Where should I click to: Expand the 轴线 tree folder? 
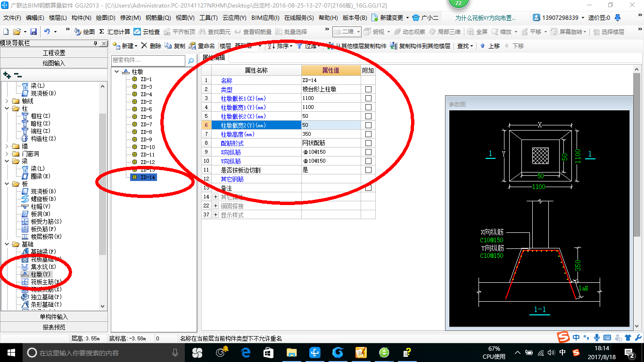point(7,101)
